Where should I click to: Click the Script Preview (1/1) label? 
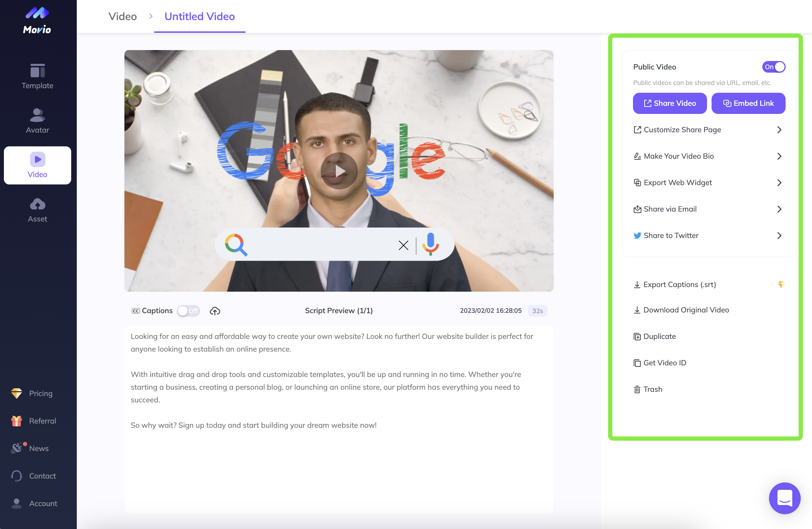point(339,311)
